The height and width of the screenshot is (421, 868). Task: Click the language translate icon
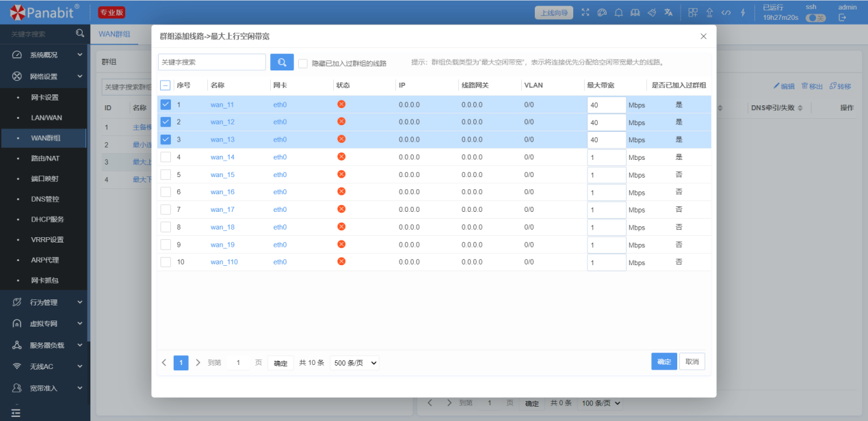click(668, 12)
